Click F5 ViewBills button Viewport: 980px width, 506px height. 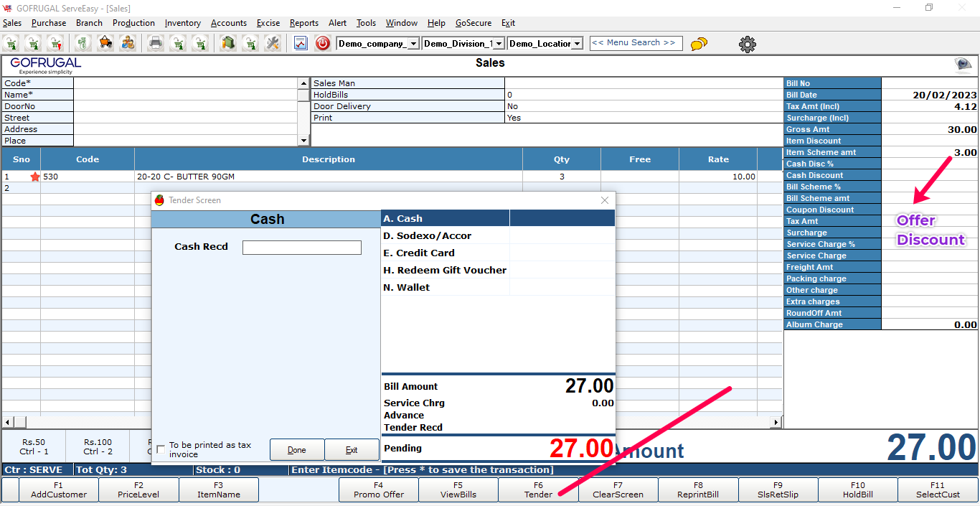(458, 489)
